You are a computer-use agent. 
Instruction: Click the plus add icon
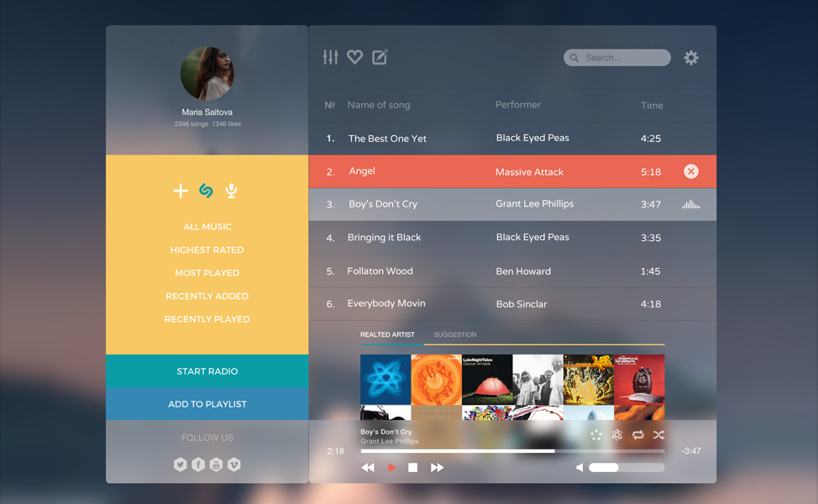(181, 191)
